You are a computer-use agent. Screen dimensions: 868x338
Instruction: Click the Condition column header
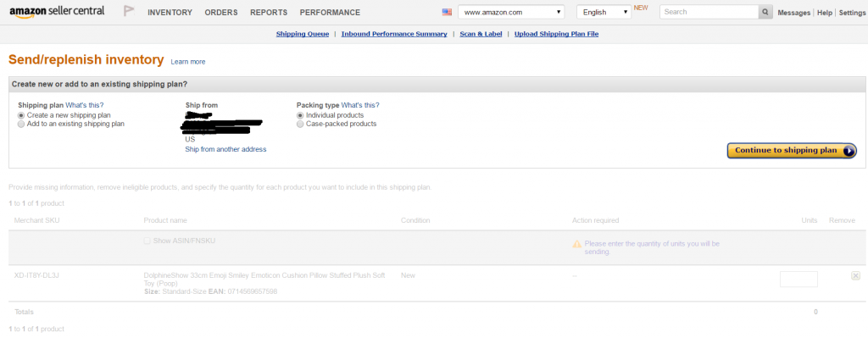coord(415,220)
